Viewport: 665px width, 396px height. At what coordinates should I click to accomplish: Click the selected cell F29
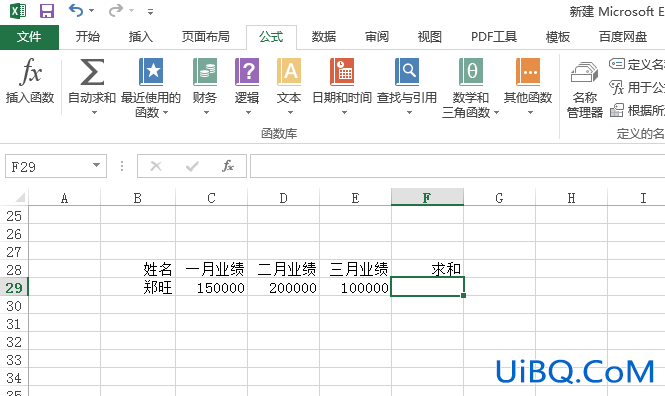point(428,287)
